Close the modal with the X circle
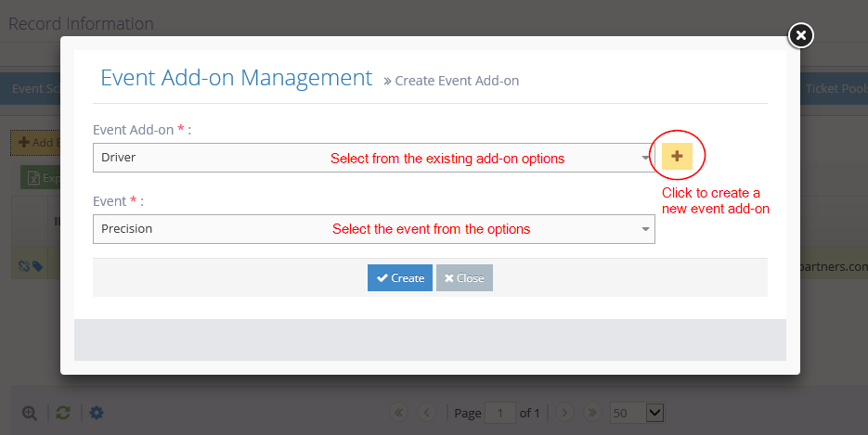The height and width of the screenshot is (435, 868). [800, 36]
